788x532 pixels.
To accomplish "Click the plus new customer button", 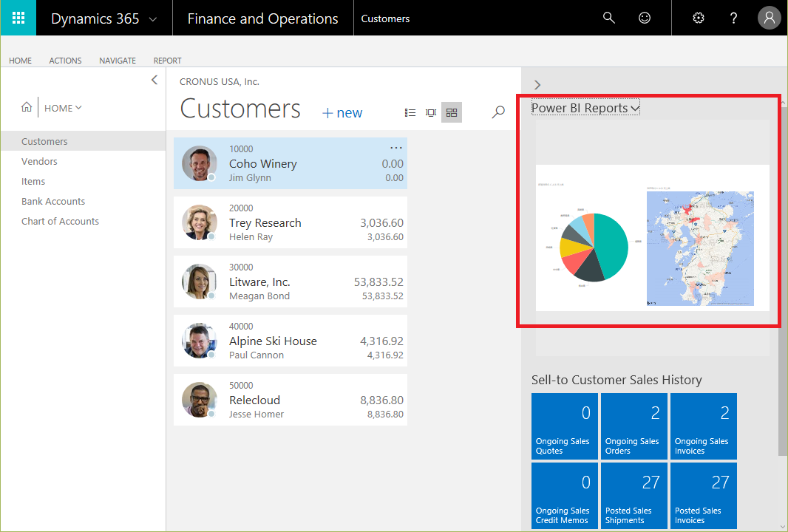I will tap(342, 113).
